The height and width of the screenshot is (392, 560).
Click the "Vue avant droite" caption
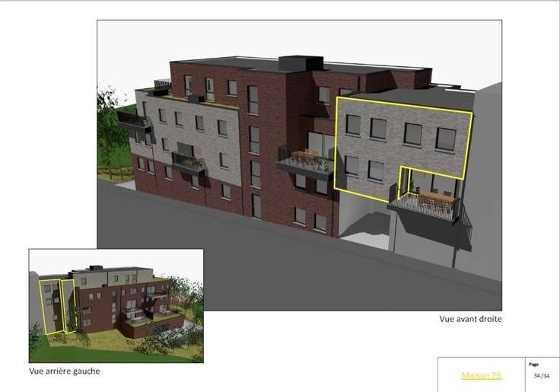pos(470,319)
